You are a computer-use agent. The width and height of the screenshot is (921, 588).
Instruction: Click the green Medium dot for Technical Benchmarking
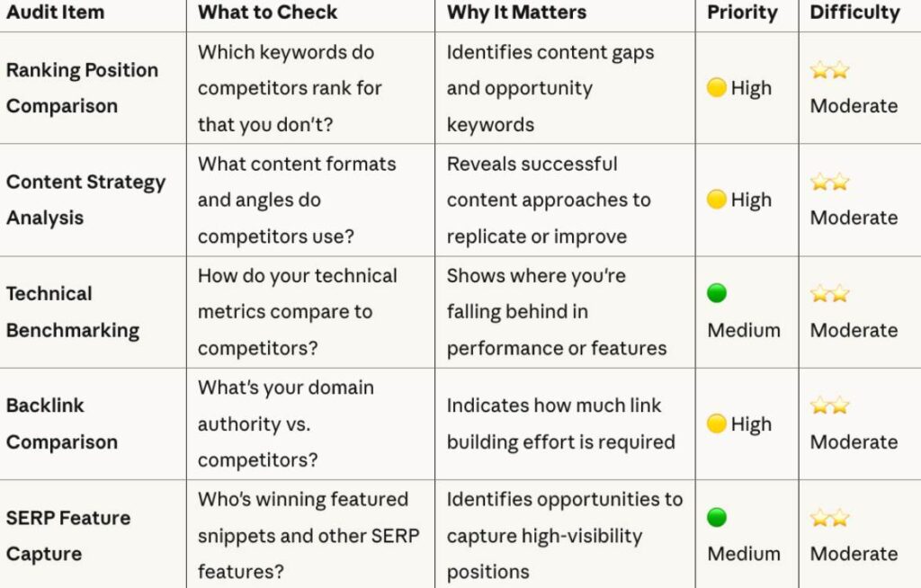pos(717,293)
